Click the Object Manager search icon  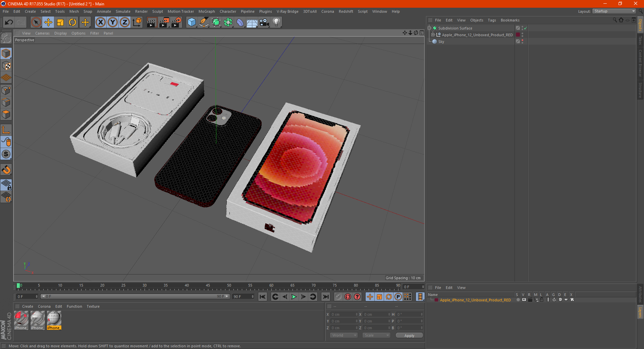tap(615, 20)
